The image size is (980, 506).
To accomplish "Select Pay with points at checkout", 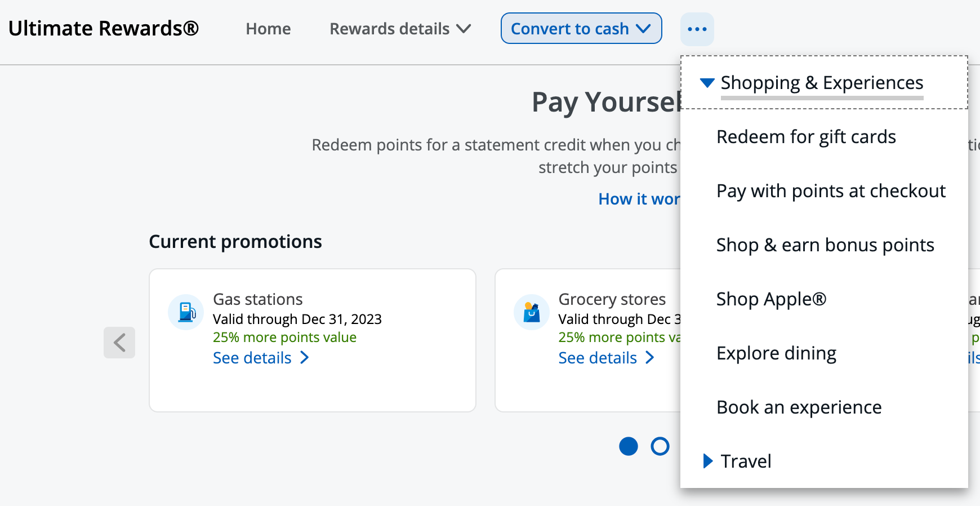I will point(831,191).
